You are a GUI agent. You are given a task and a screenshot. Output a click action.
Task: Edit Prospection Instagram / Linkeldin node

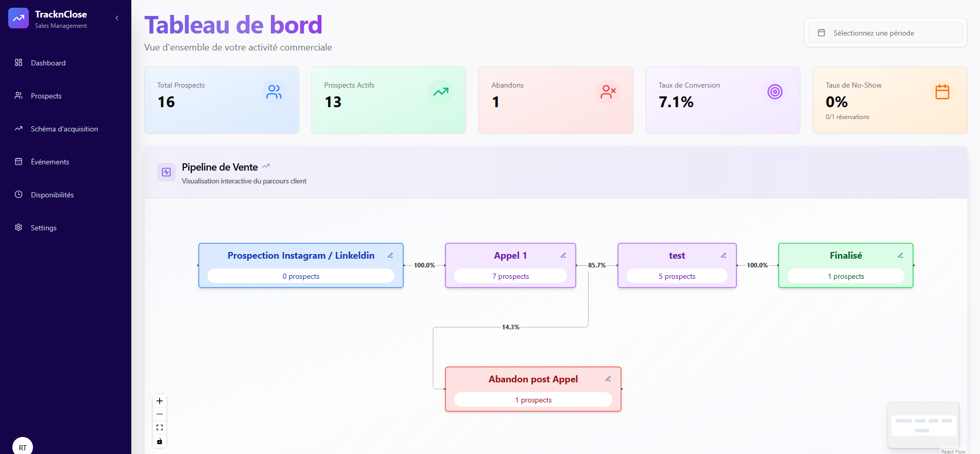390,256
